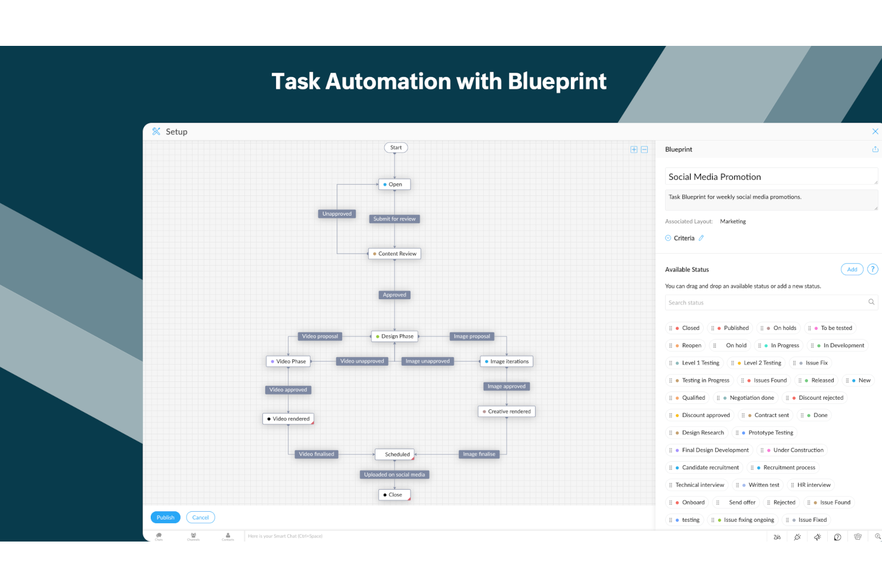
Task: Click the drag handle of Closed status
Action: click(x=670, y=328)
